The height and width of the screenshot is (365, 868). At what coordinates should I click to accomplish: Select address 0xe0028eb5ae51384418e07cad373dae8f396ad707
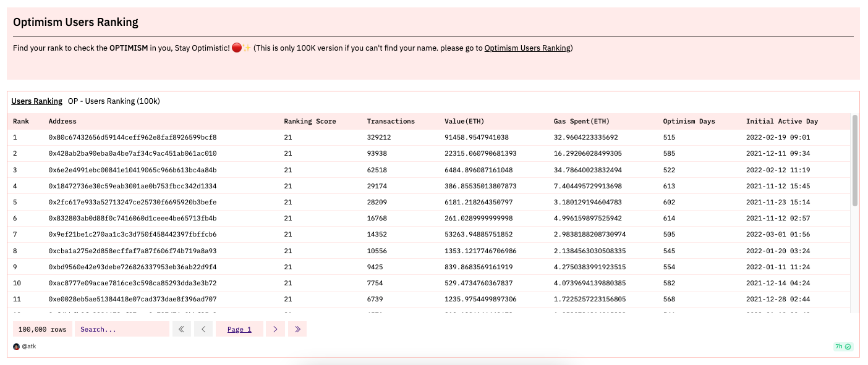[x=132, y=299]
